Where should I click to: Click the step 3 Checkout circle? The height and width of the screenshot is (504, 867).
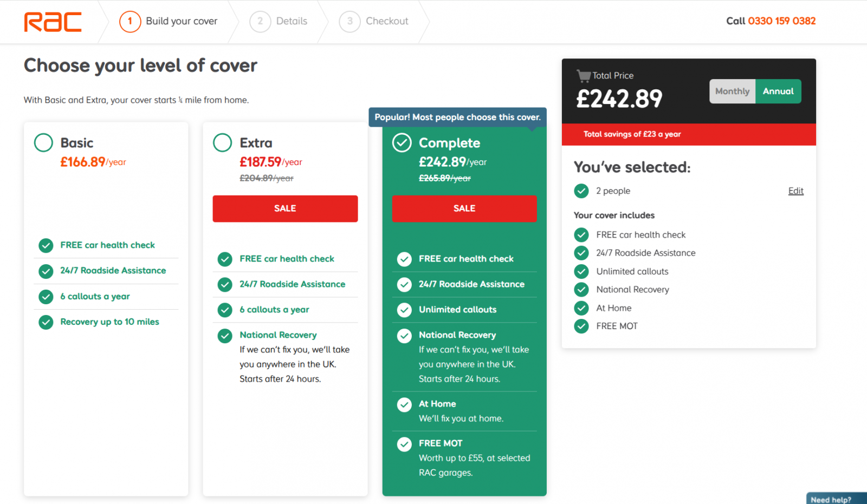[350, 22]
